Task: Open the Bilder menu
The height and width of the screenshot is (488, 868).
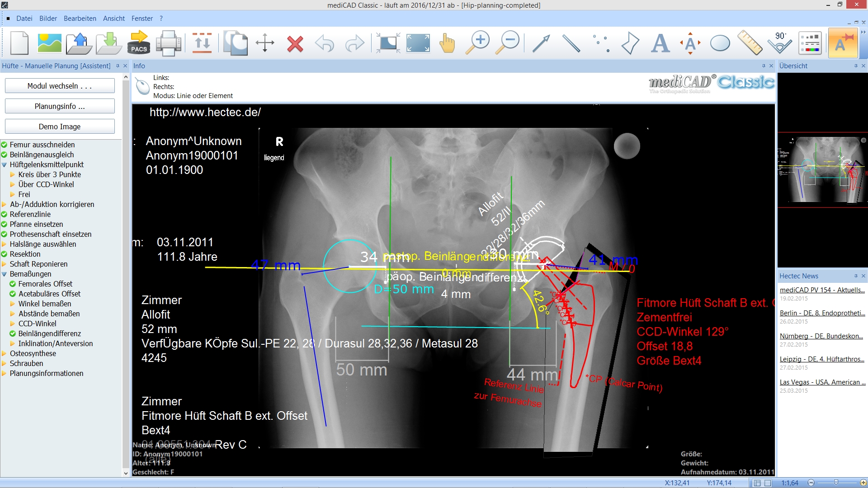Action: pyautogui.click(x=48, y=19)
